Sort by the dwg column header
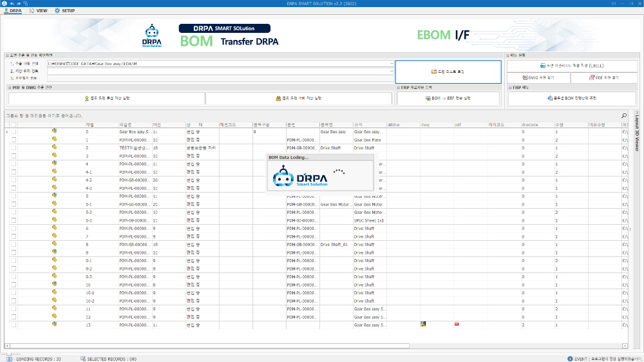Screen dimensions: 644x362 [x=437, y=124]
